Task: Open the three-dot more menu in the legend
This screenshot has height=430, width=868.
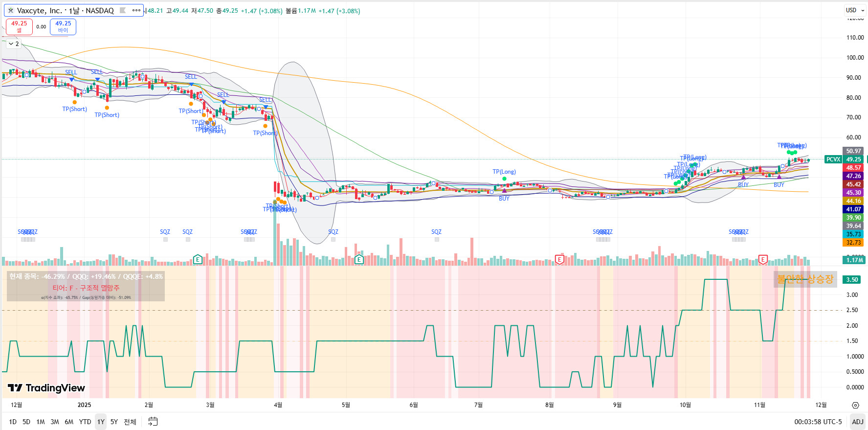Action: [x=136, y=10]
